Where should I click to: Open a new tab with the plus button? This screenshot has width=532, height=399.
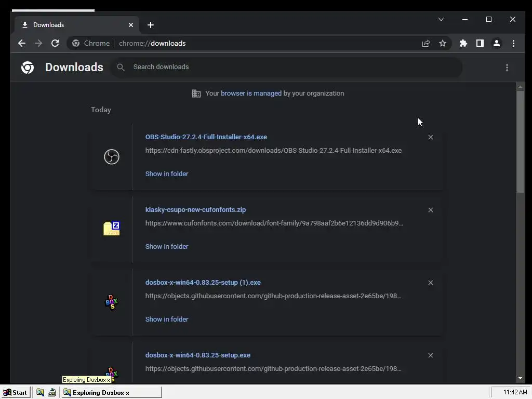(151, 25)
